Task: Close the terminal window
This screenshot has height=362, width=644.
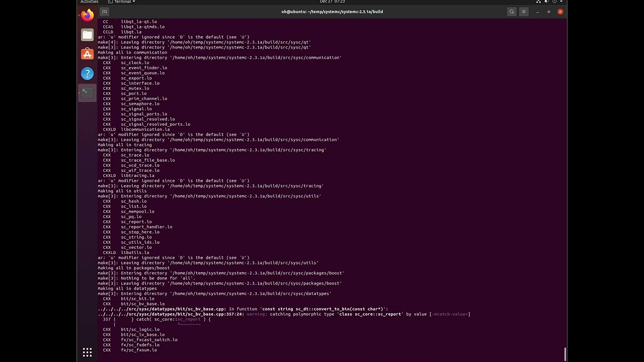Action: [560, 12]
